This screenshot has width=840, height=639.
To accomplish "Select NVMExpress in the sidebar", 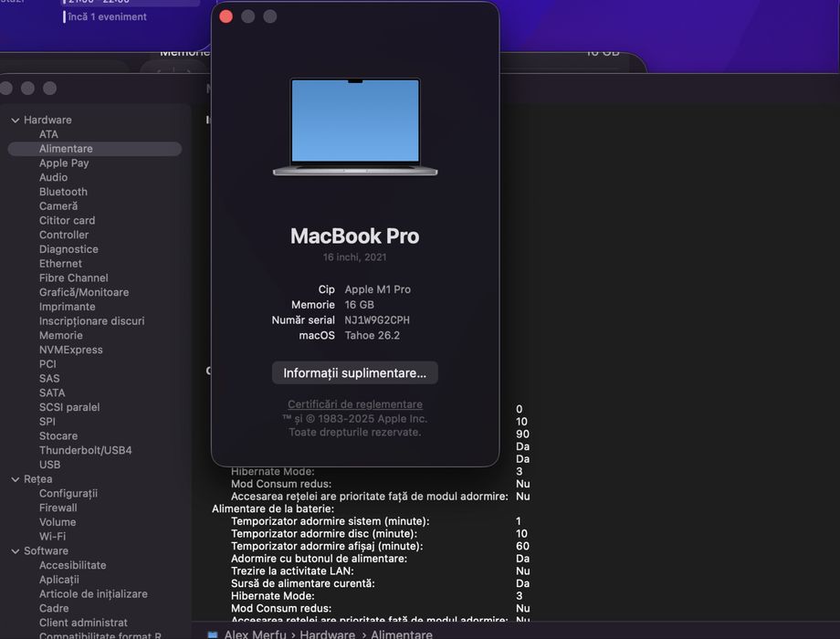I will (70, 351).
